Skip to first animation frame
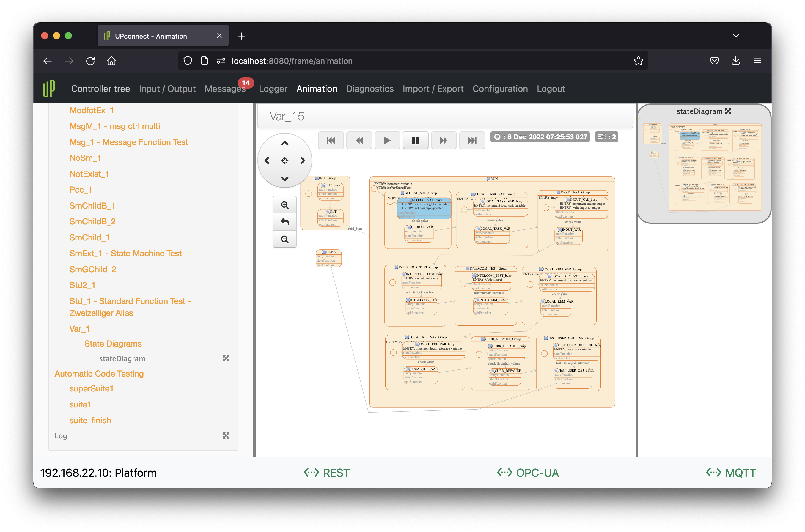 (331, 141)
